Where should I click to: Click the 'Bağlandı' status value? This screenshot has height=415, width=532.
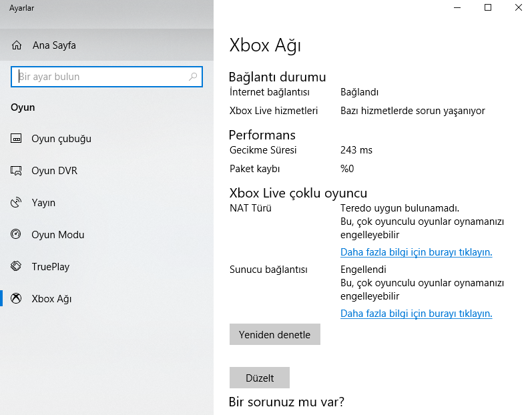tap(359, 92)
